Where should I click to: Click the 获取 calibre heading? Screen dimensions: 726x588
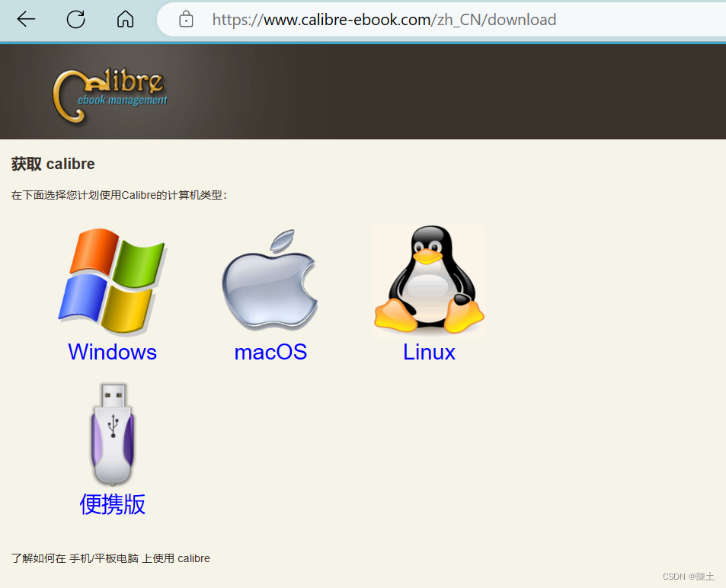[x=53, y=164]
